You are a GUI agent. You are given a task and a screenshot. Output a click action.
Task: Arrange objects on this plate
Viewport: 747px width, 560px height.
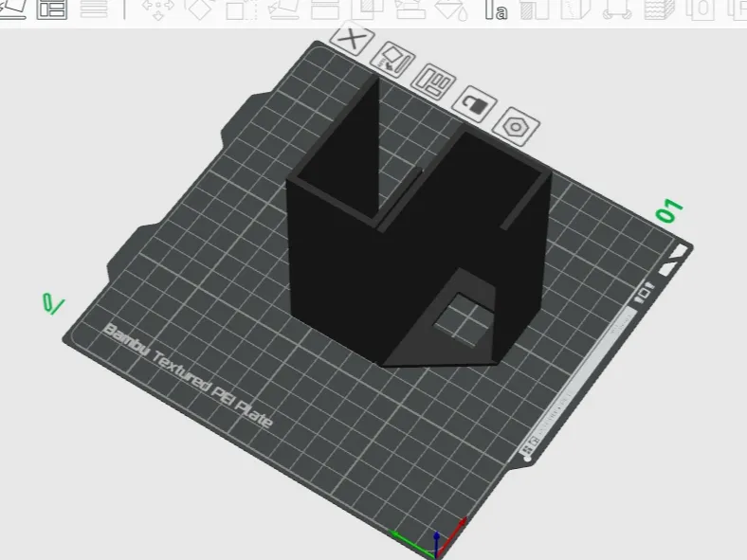(433, 81)
